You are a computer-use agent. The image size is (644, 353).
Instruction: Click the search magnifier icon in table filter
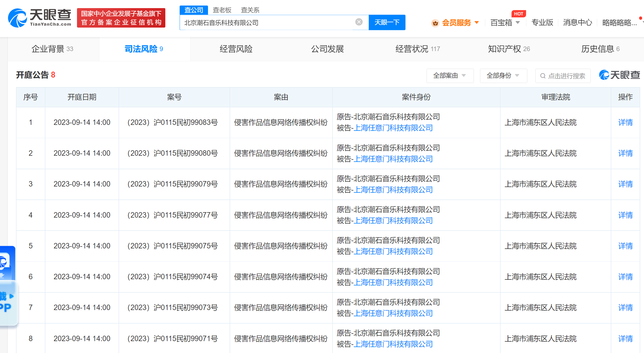(x=542, y=76)
